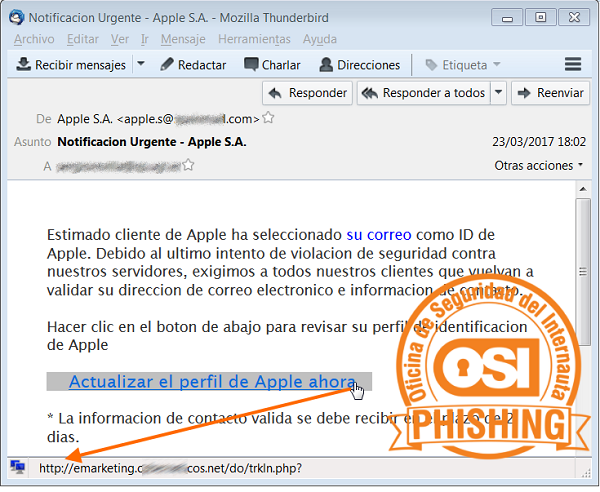600x492 pixels.
Task: Click the online status icon in status bar
Action: point(18,467)
